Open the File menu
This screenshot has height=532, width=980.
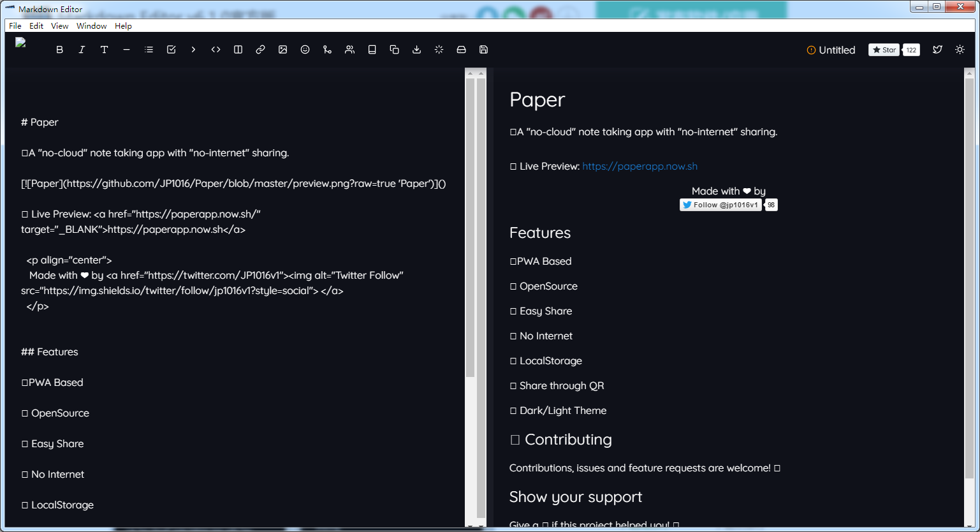click(15, 26)
